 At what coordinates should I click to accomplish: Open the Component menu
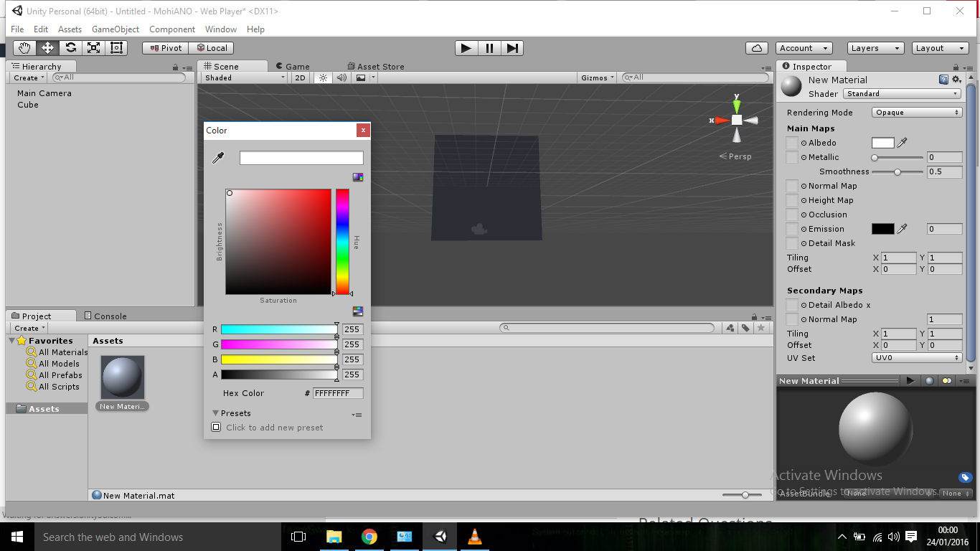coord(172,29)
